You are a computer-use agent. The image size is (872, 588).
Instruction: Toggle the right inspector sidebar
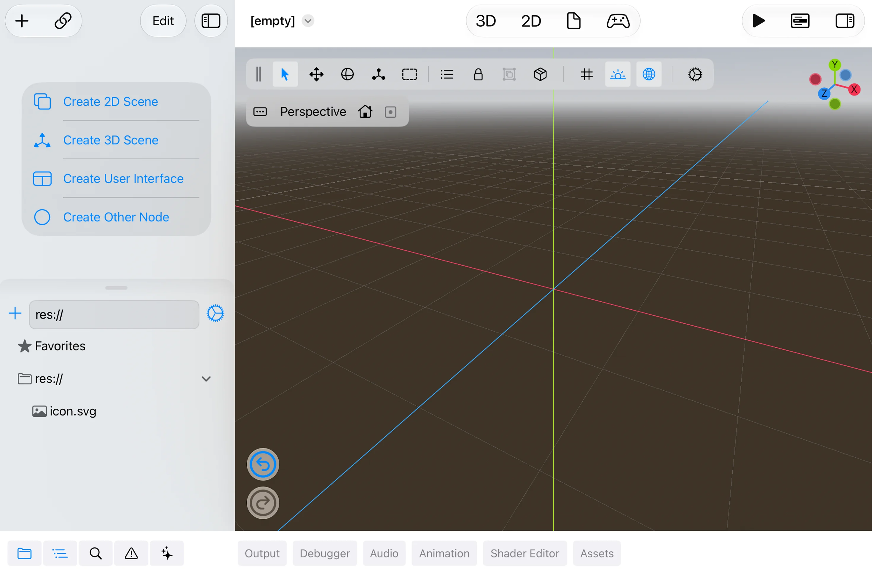[845, 21]
